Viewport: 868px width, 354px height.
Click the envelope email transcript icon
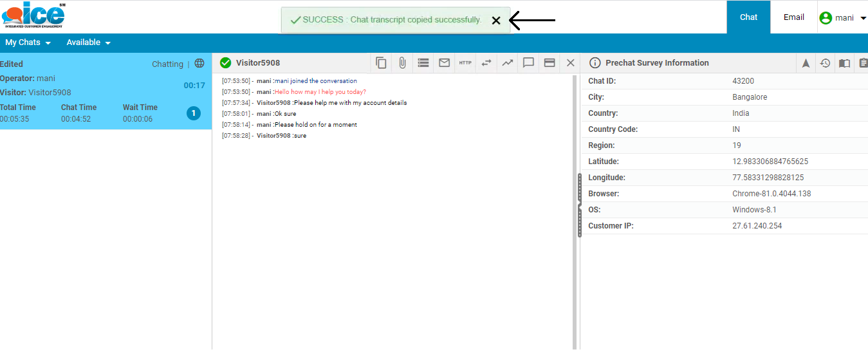point(444,63)
